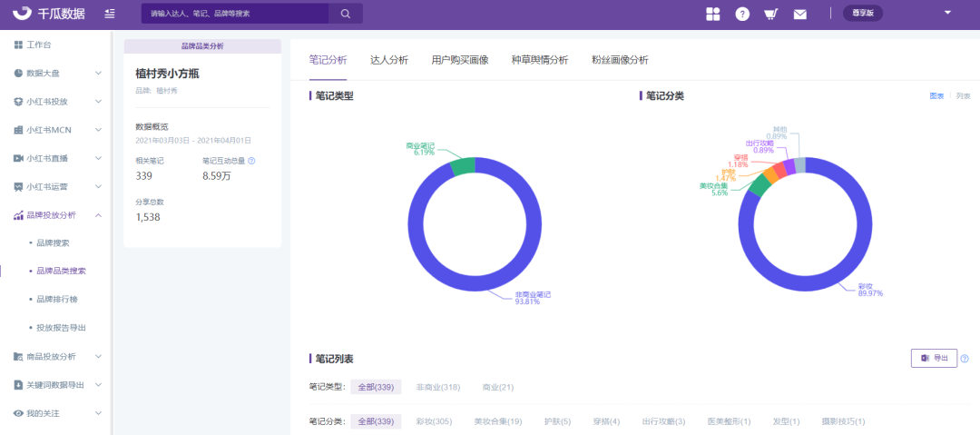Filter note type by 商业(21)
Viewport: 980px width, 435px height.
pos(498,388)
